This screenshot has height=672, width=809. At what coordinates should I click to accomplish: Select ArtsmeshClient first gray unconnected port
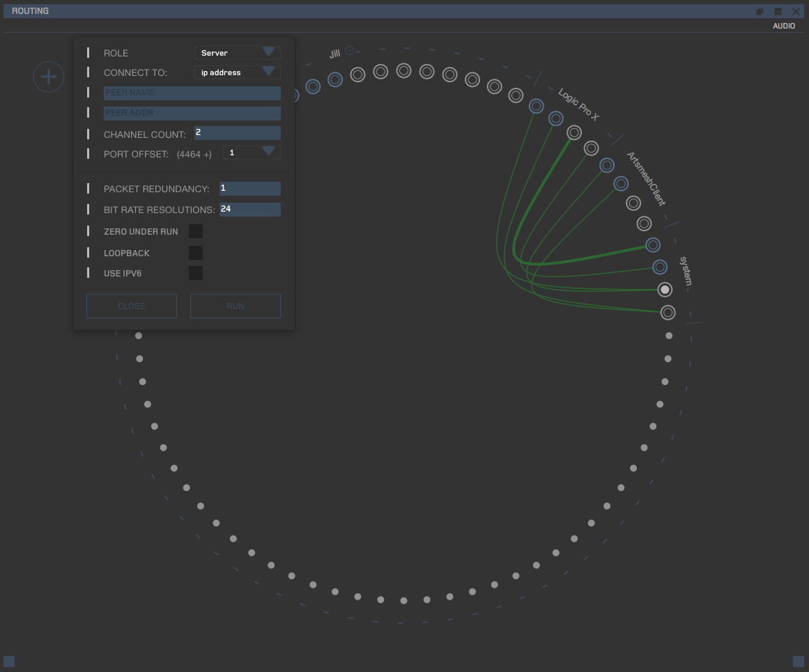click(x=633, y=203)
